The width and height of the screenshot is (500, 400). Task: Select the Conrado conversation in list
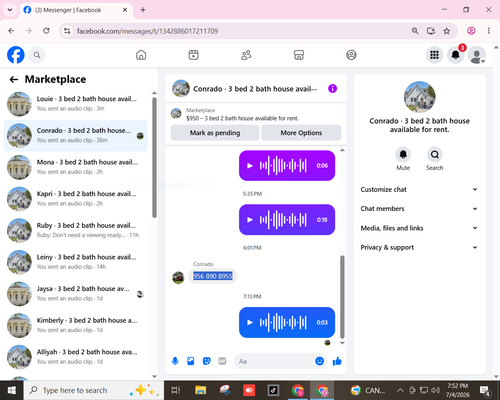click(75, 136)
